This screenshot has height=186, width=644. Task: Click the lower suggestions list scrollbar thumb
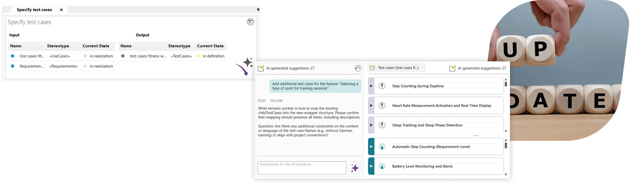point(506,145)
